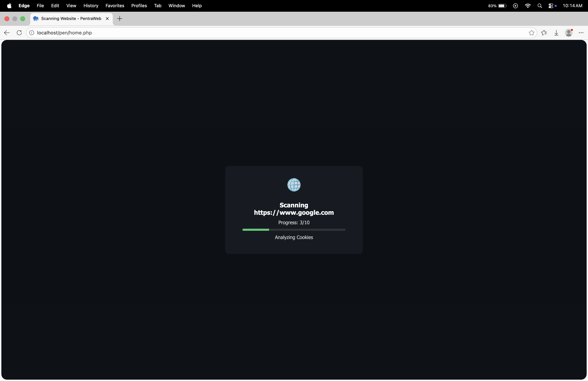This screenshot has width=588, height=381.
Task: Open the favorites list icon
Action: 544,33
